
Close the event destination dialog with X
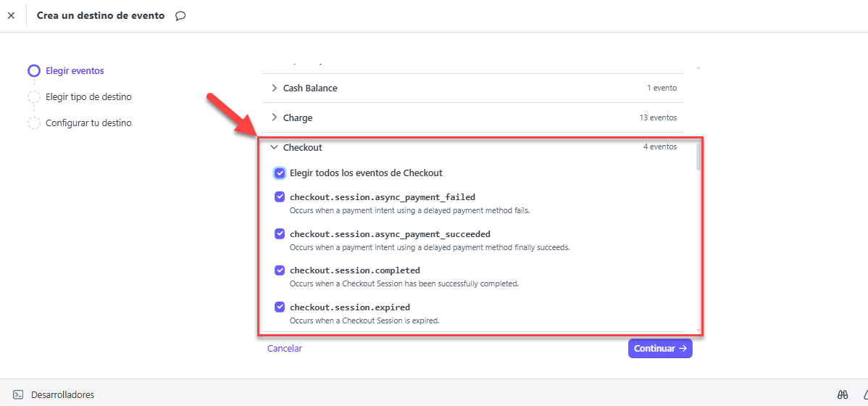pos(11,15)
